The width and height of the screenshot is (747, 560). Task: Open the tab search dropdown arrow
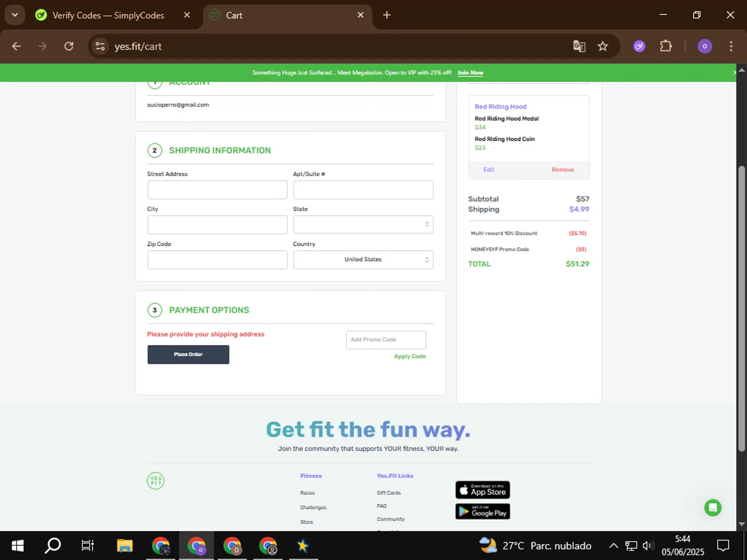[x=15, y=15]
